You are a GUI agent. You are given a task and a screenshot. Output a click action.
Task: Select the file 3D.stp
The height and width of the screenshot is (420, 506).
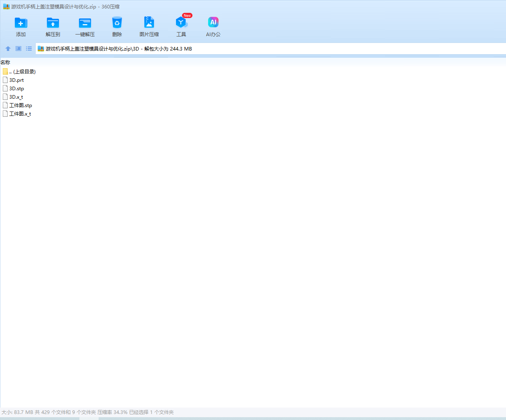tap(16, 88)
